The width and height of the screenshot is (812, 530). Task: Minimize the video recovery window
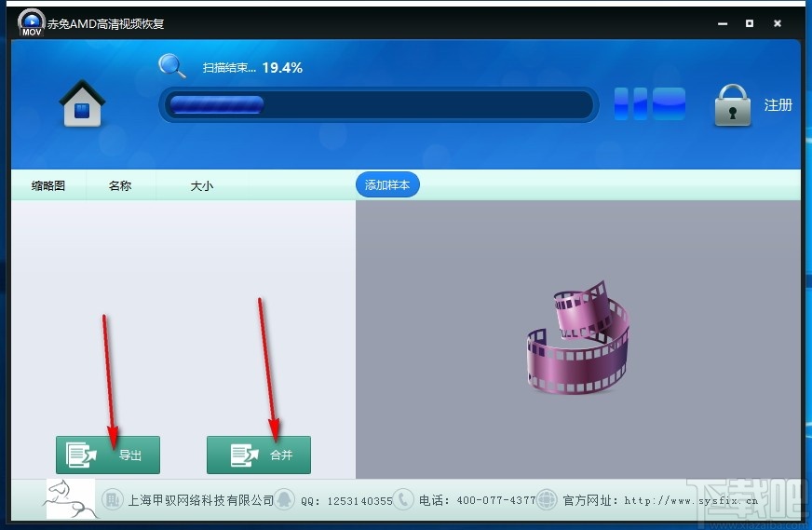click(x=723, y=23)
